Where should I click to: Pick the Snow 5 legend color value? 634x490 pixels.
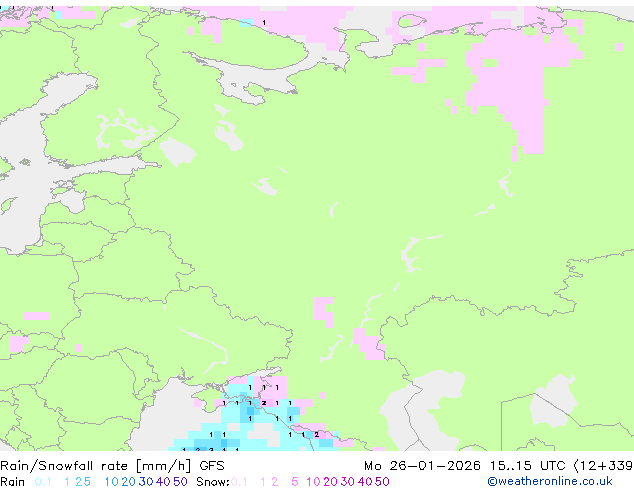(294, 482)
